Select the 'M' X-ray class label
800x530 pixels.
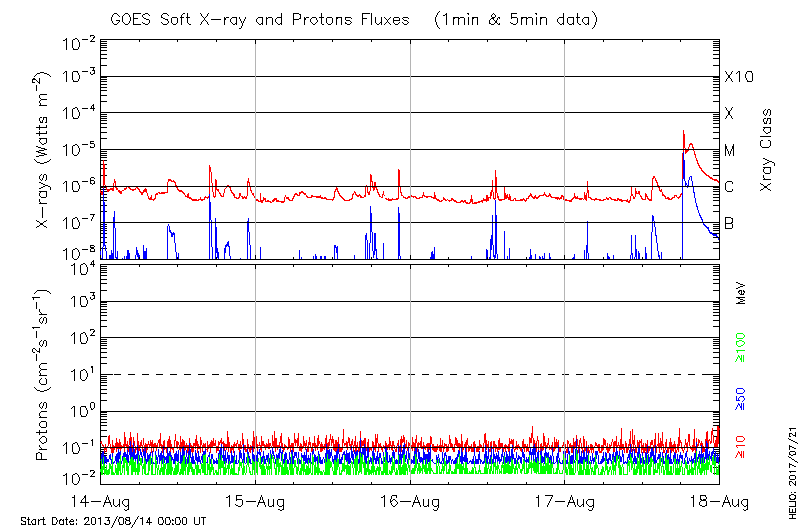click(730, 151)
